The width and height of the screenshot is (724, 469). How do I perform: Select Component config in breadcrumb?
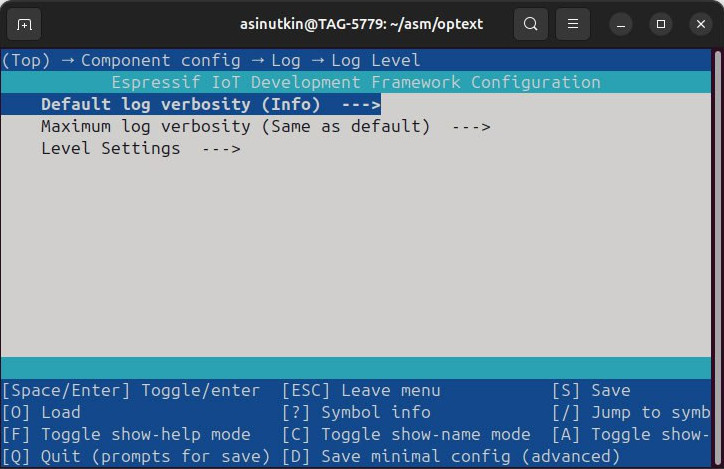[161, 60]
